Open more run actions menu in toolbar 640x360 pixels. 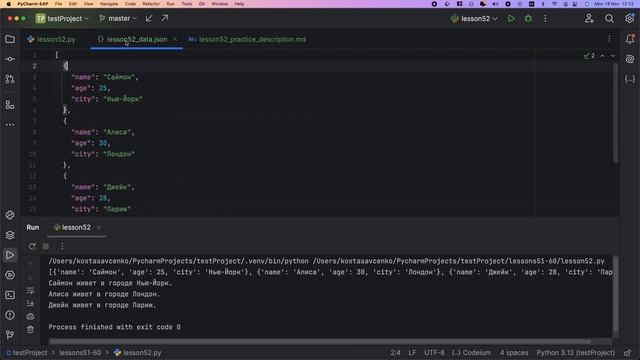tap(545, 18)
